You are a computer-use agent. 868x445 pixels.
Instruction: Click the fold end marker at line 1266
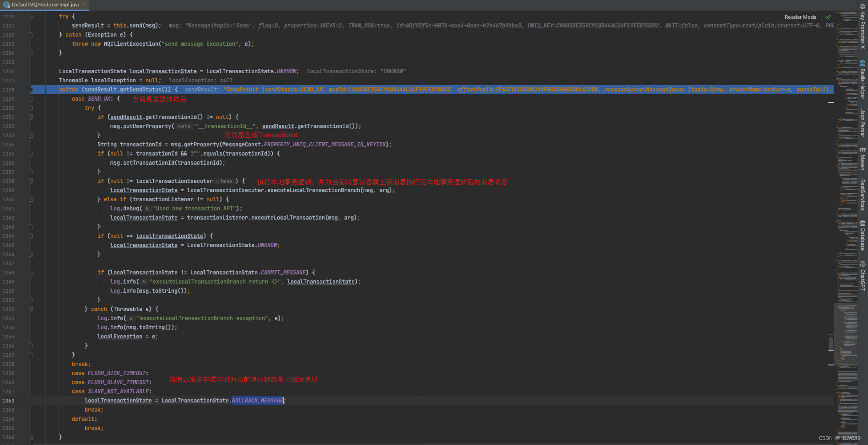click(x=31, y=437)
